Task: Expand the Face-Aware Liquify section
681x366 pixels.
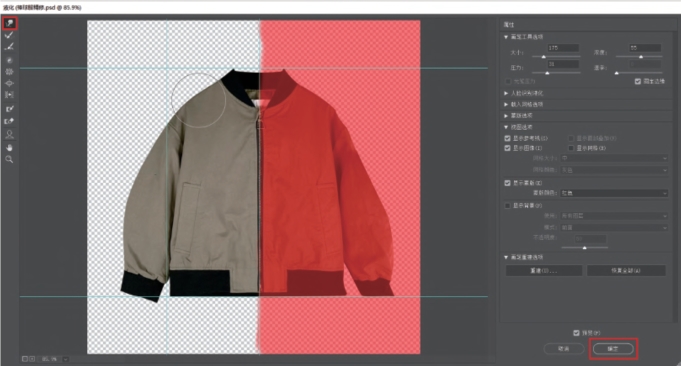Action: pyautogui.click(x=506, y=93)
